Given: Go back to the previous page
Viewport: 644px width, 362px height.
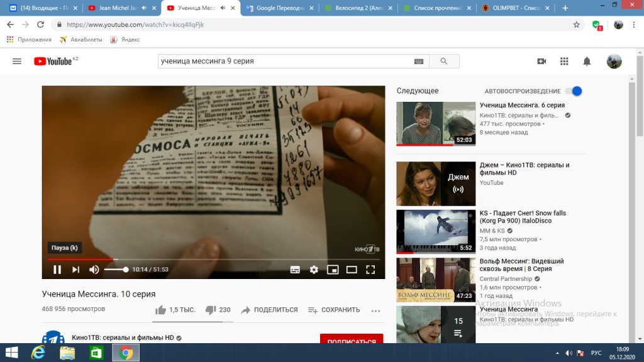Looking at the screenshot, I should pyautogui.click(x=10, y=25).
